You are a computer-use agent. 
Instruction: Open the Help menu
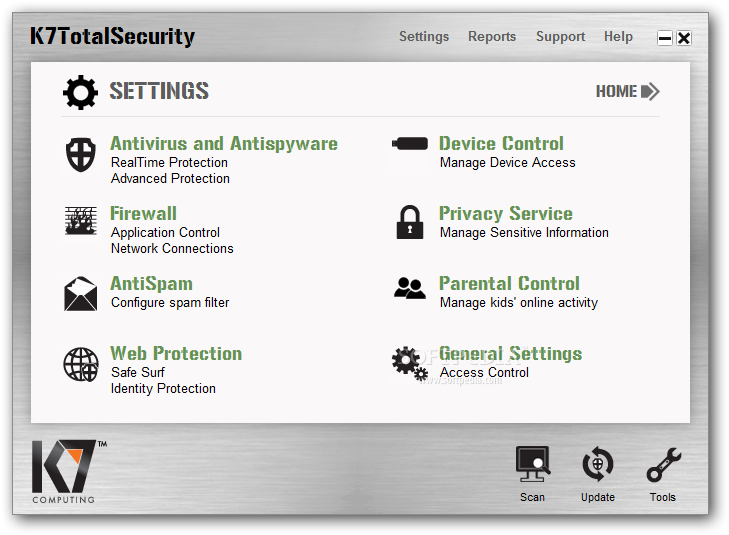pyautogui.click(x=618, y=36)
